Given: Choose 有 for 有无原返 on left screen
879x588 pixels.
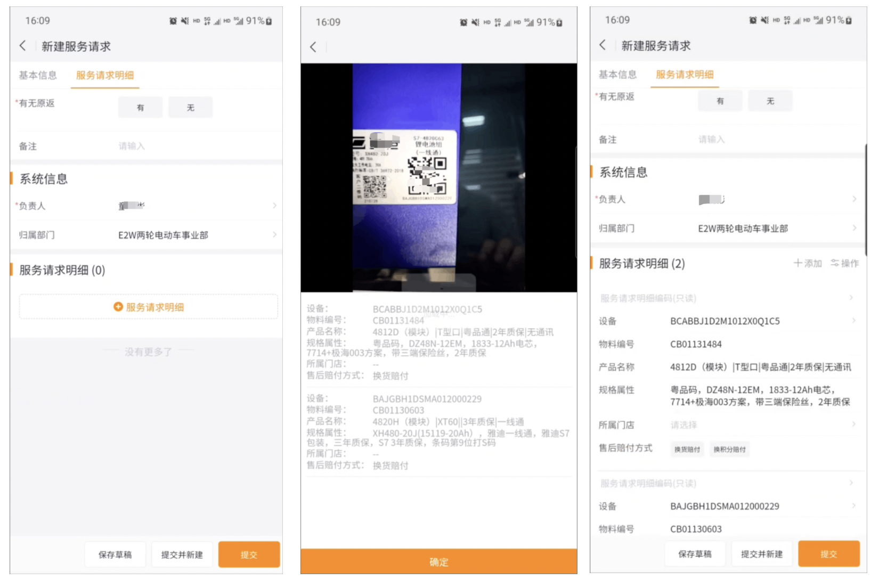Looking at the screenshot, I should (x=141, y=108).
